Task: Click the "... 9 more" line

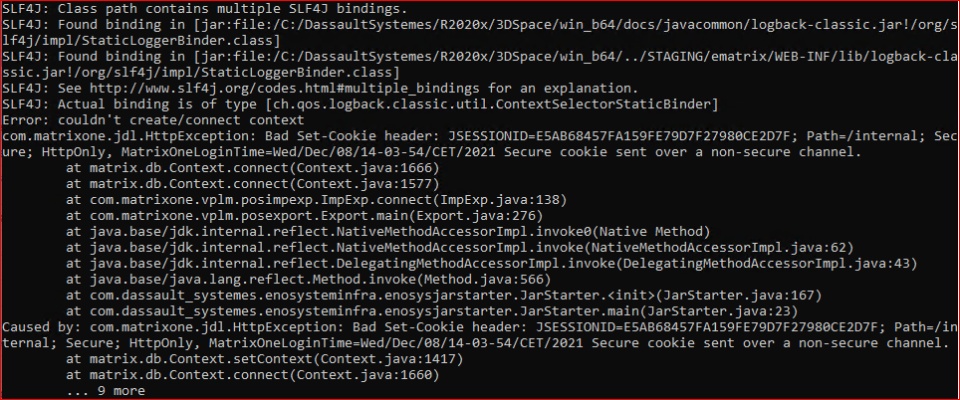Action: pos(105,391)
